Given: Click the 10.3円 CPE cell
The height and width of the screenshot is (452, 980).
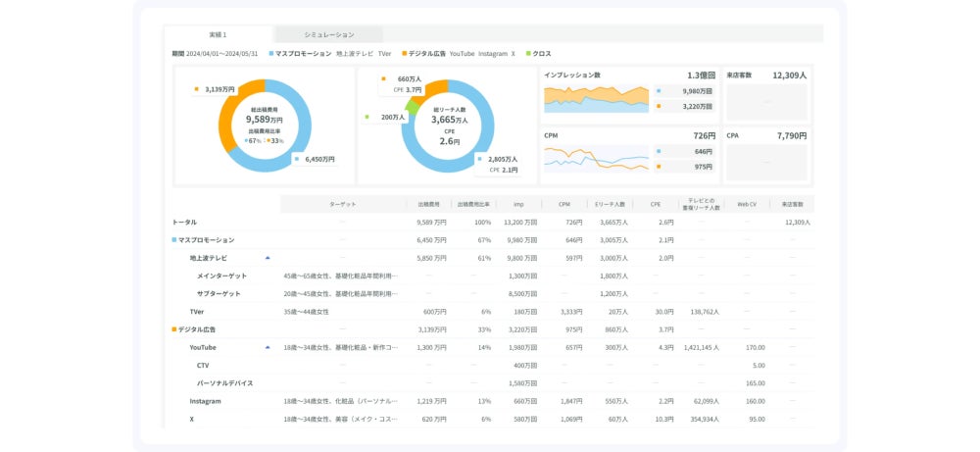Looking at the screenshot, I should 665,419.
